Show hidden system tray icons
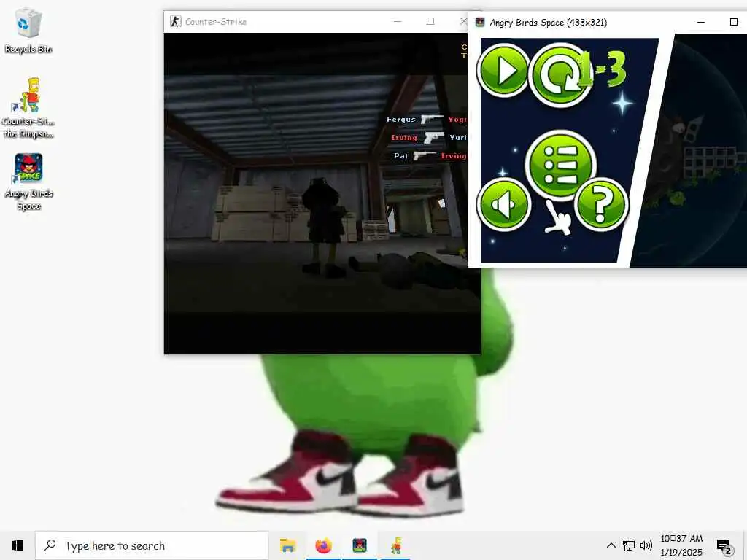The image size is (747, 560). tap(611, 545)
